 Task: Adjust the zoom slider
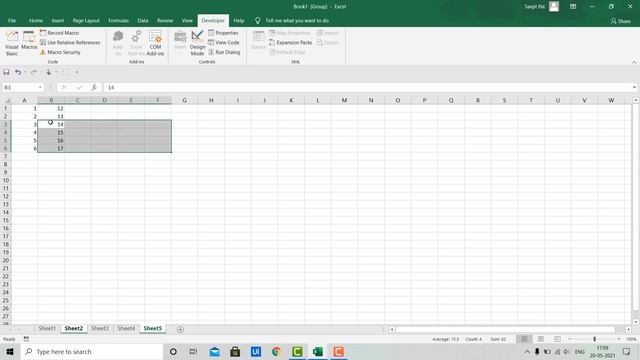(594, 339)
